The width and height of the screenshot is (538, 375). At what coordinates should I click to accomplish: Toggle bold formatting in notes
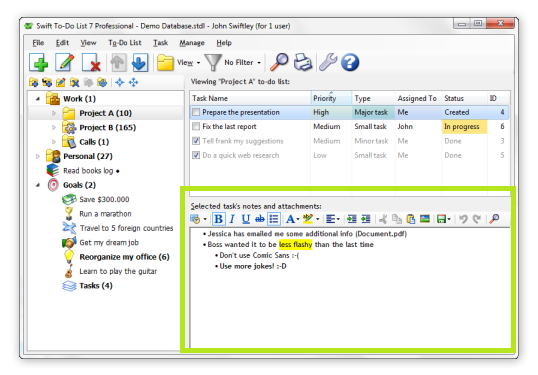click(219, 219)
